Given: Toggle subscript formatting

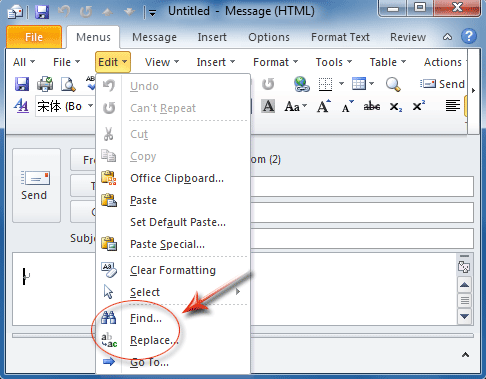Looking at the screenshot, I should (x=396, y=107).
